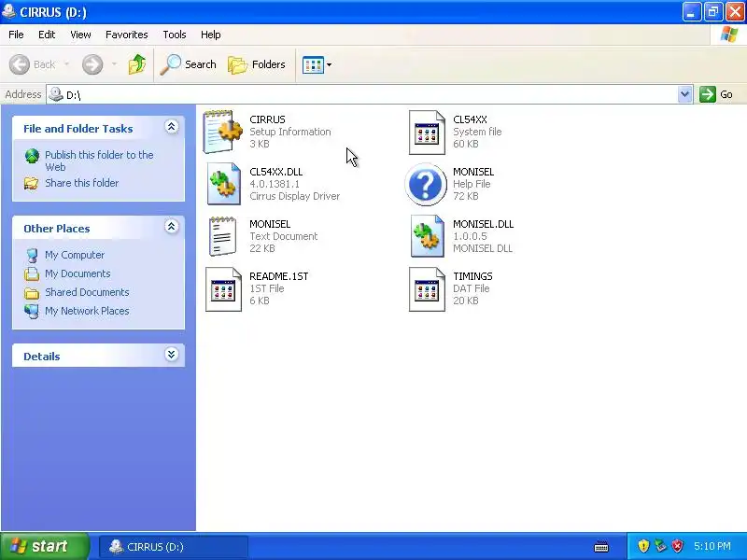The height and width of the screenshot is (560, 747).
Task: Click the My Documents icon in Other Places
Action: [x=32, y=273]
